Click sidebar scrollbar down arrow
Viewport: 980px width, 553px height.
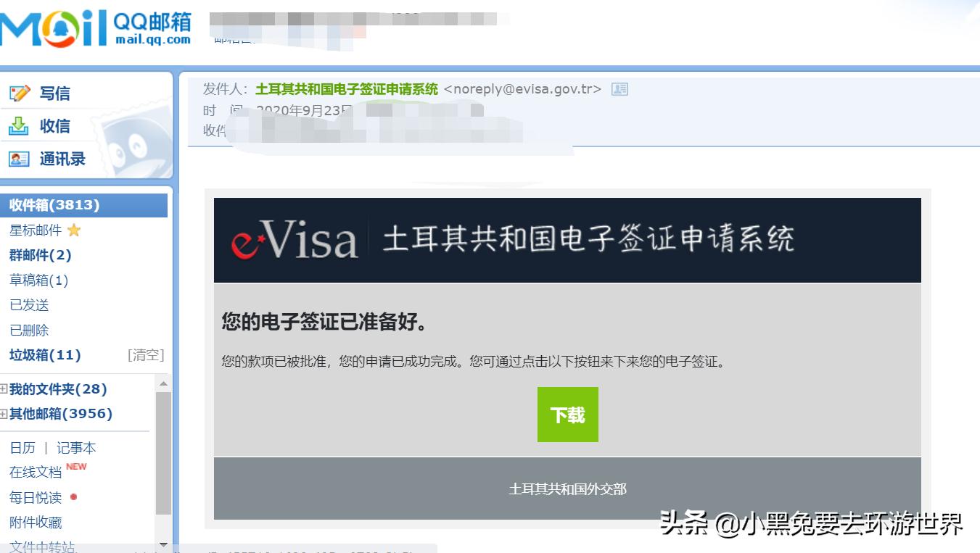click(x=163, y=544)
